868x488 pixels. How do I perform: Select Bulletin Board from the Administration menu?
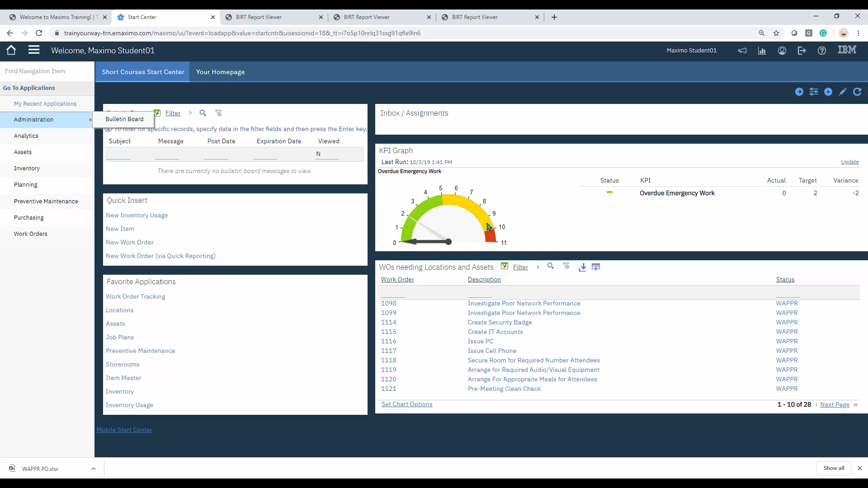click(124, 119)
